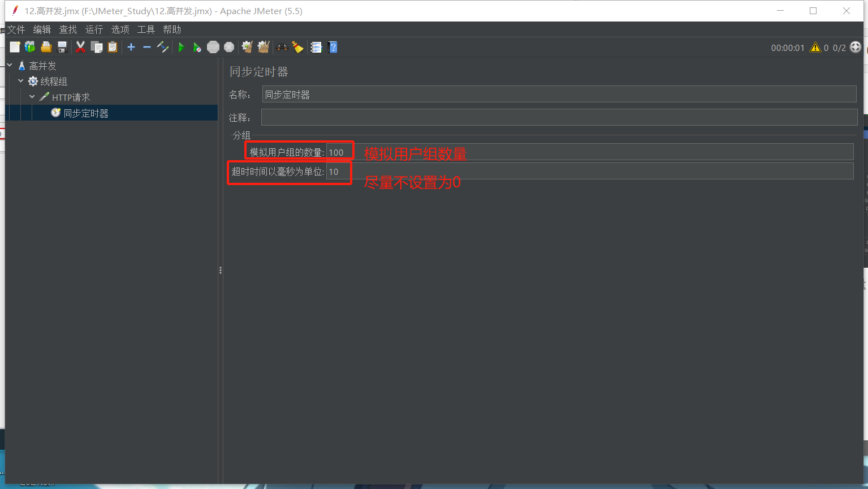Open the function helper list icon

pos(316,48)
